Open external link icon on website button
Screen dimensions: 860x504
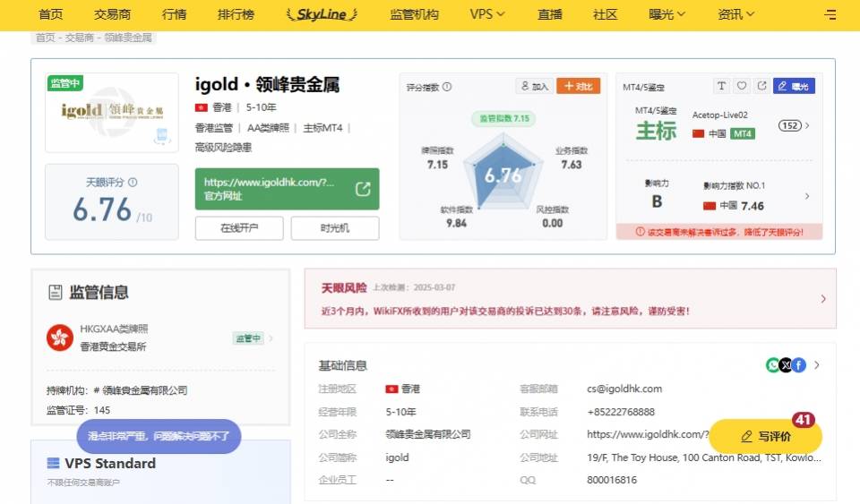coord(363,189)
